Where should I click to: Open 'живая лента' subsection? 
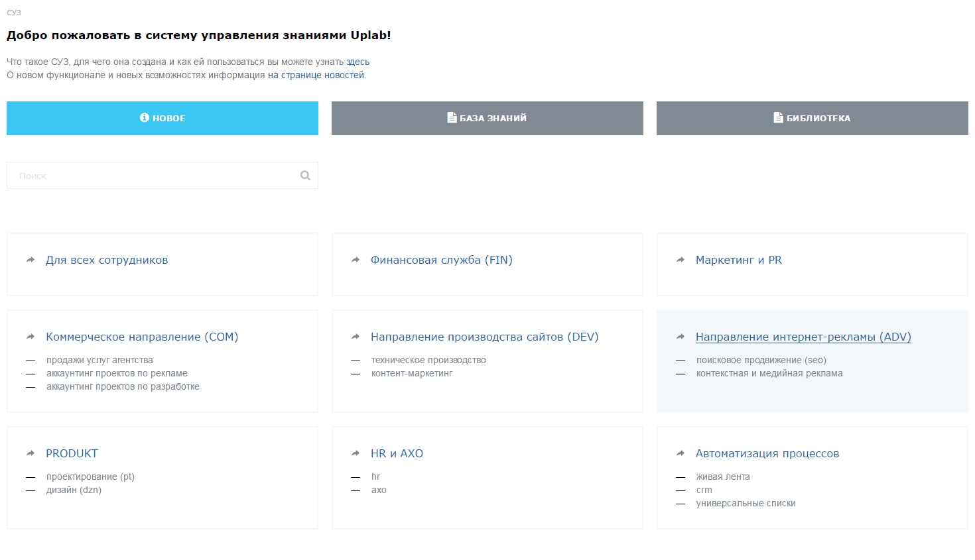(723, 476)
